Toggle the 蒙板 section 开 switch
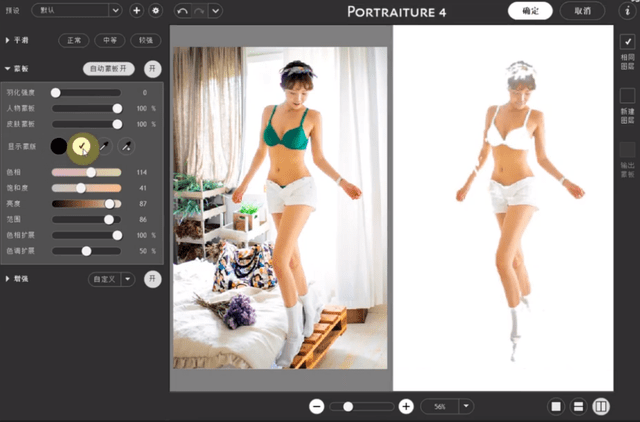Viewport: 640px width, 422px height. click(x=153, y=69)
